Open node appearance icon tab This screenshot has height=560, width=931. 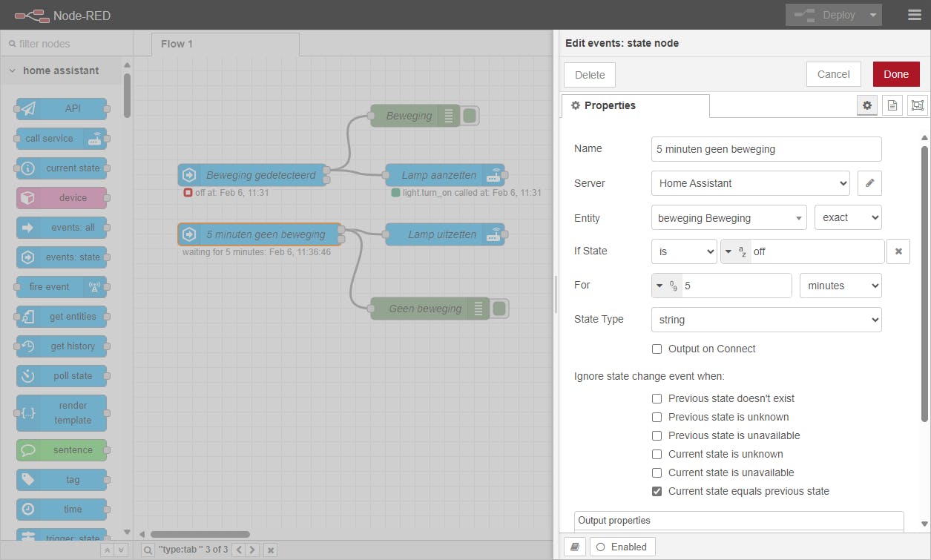(918, 106)
